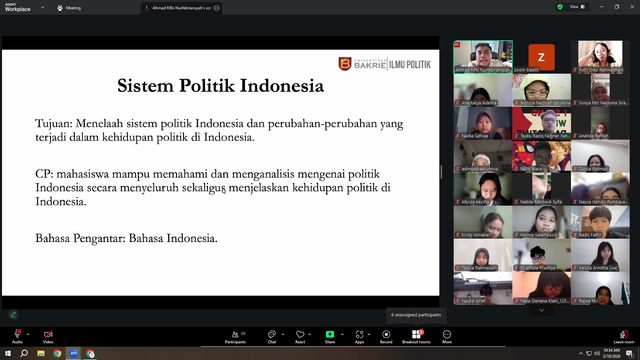Open options circle on screen share tab
This screenshot has height=360, width=640.
pos(217,8)
